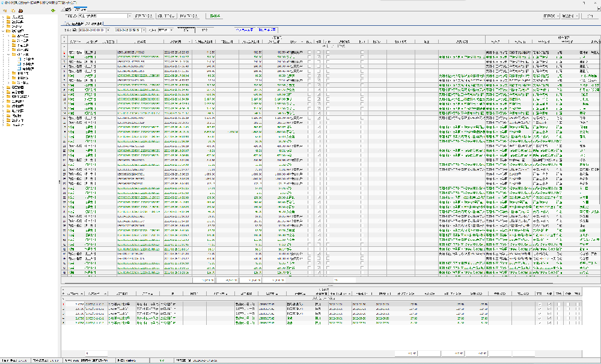Click the green-text button in the top toolbar
Viewport: 601px width, 364px height.
(x=215, y=16)
